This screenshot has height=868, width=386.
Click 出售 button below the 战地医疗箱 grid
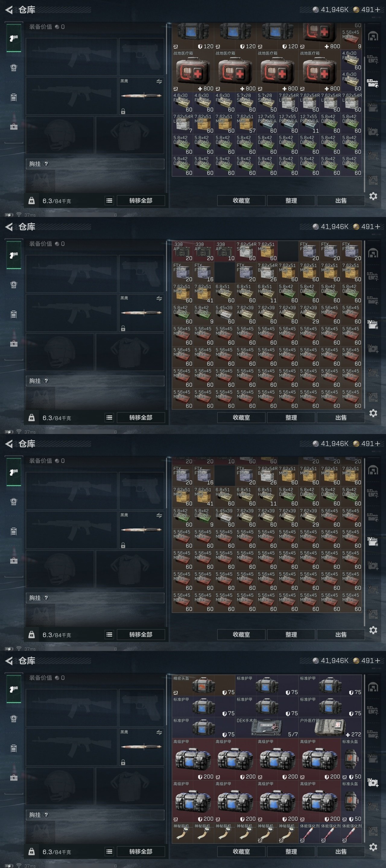click(x=341, y=200)
